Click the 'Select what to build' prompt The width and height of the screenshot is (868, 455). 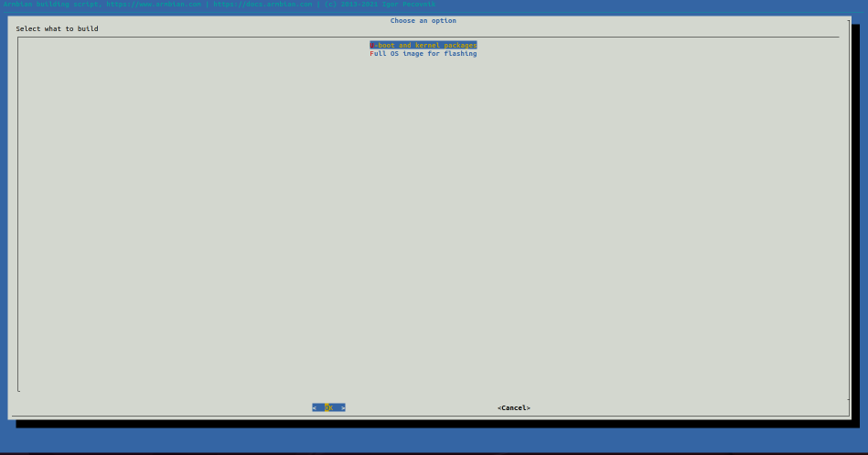(57, 29)
